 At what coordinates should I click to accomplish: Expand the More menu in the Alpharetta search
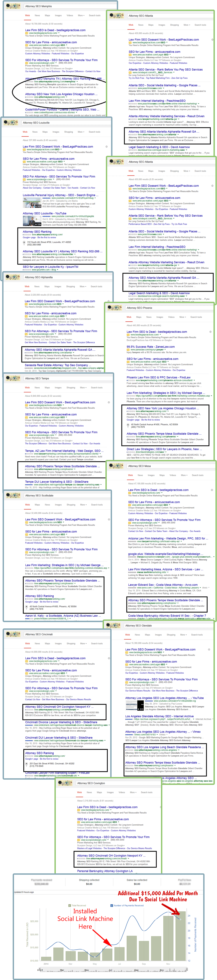83,286
